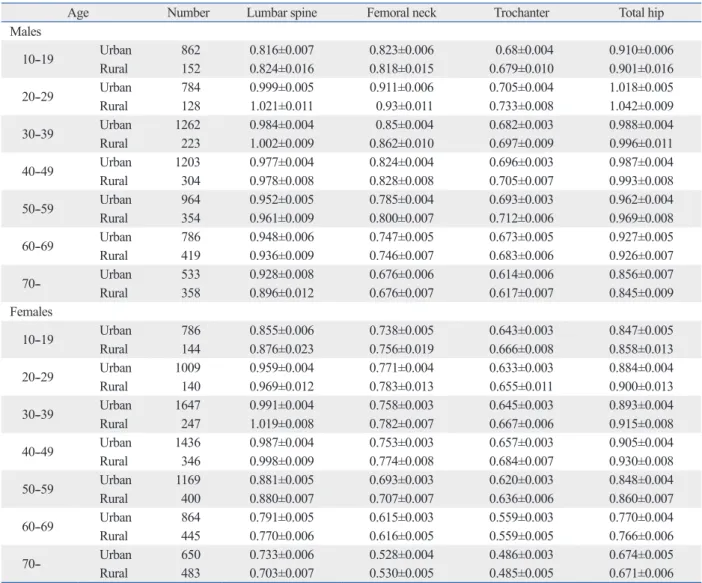Select trochanter value '0.712±0.006'

[x=521, y=219]
